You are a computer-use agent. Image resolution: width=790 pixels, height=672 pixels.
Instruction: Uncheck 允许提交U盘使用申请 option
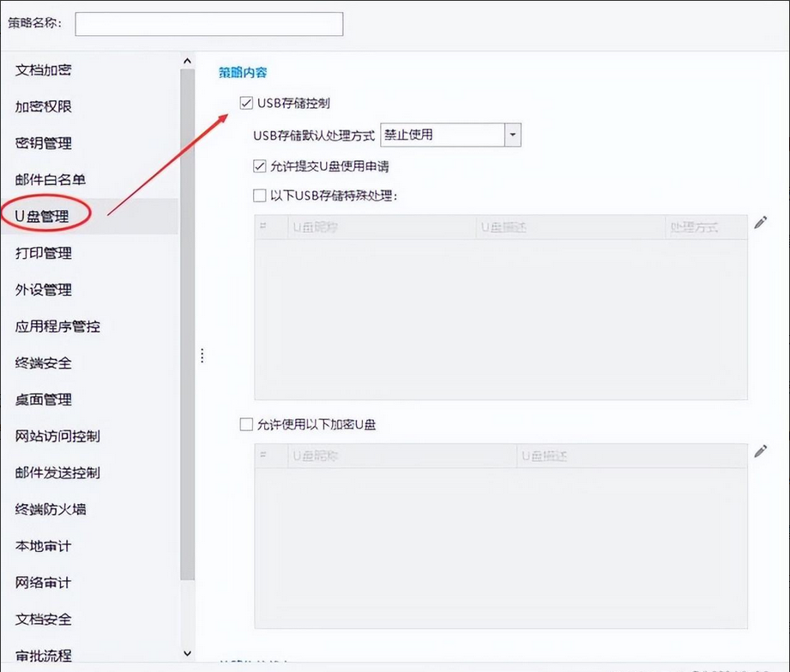click(x=259, y=166)
